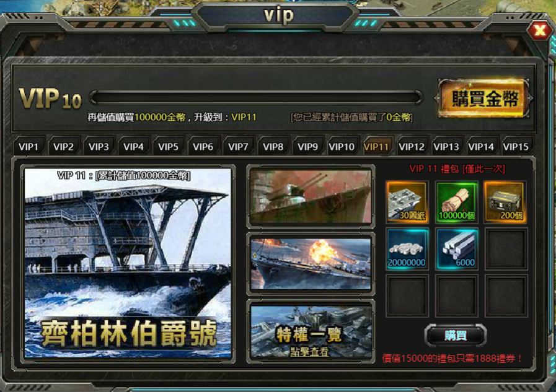Switch to the VIP12 tab

412,147
